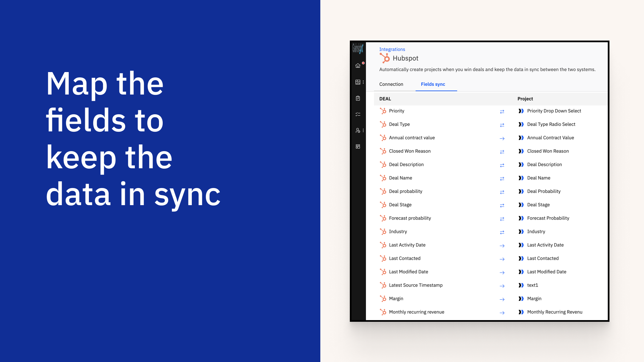Image resolution: width=644 pixels, height=362 pixels.
Task: Open the checklist tasks sidebar icon
Action: click(358, 114)
